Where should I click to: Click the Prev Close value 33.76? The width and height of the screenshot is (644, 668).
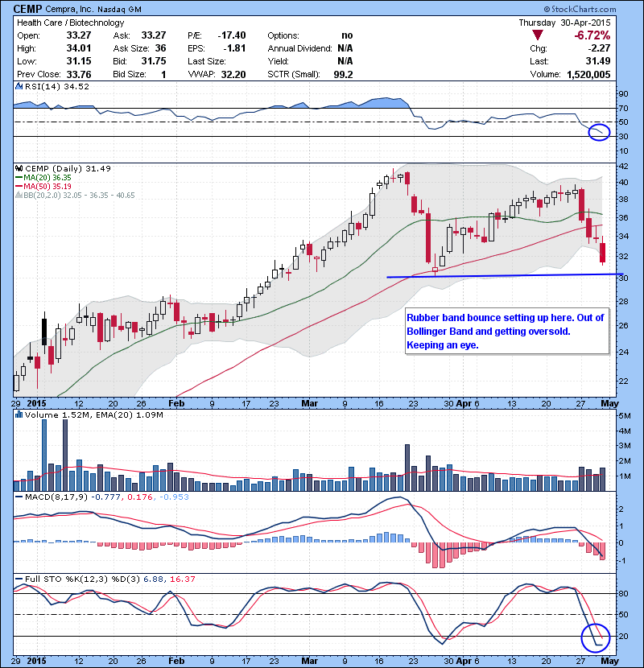pos(79,74)
